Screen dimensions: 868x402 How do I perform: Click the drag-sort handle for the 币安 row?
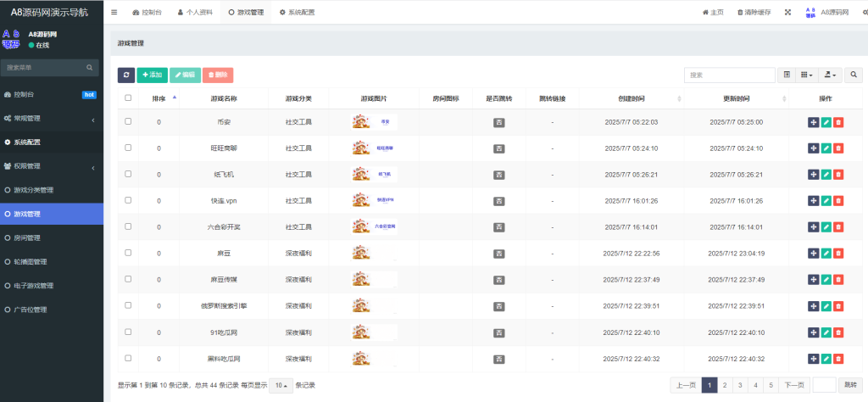(813, 122)
